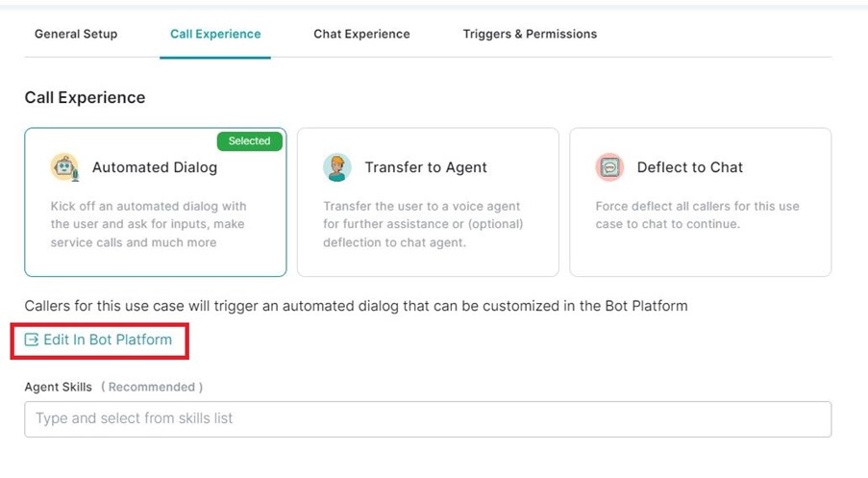Click the Deflect to Chat bubble icon
Image resolution: width=868 pixels, height=478 pixels.
[x=609, y=167]
